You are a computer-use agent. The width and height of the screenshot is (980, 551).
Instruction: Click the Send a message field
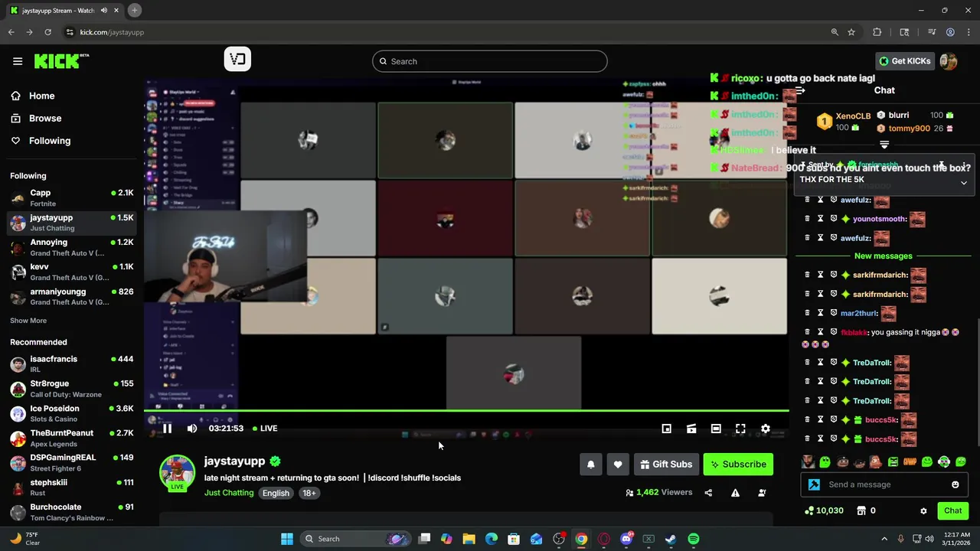click(884, 484)
